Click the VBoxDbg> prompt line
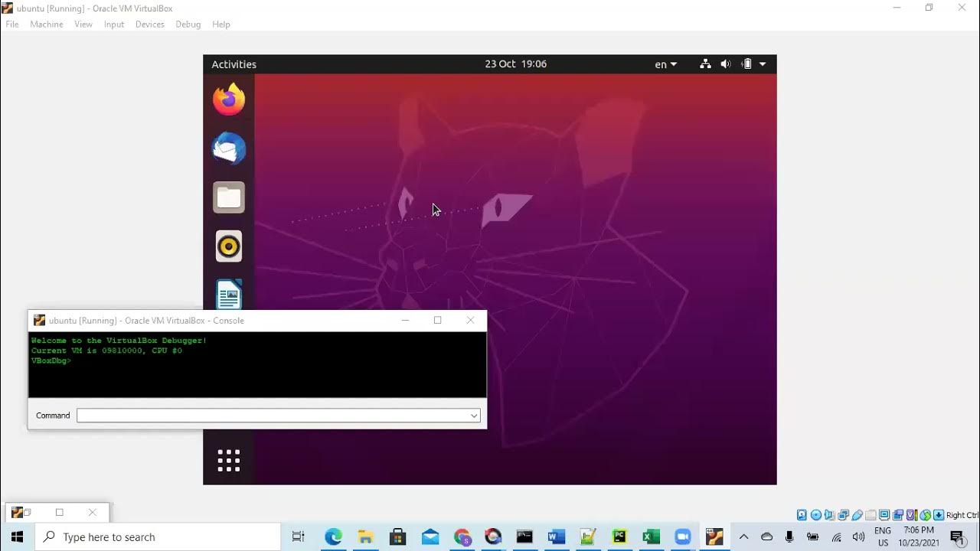This screenshot has width=980, height=551. [x=51, y=360]
